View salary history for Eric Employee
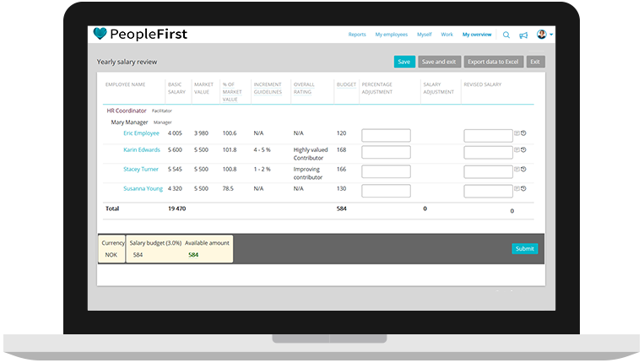The width and height of the screenshot is (644, 363). (x=524, y=133)
